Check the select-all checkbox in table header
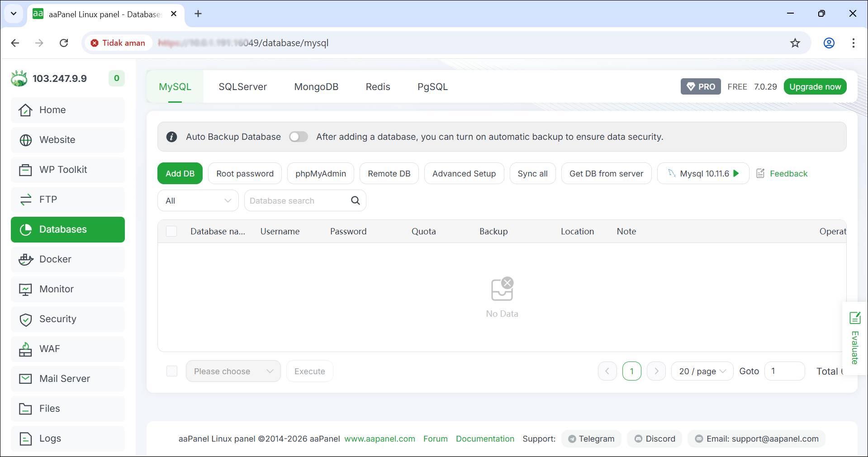The height and width of the screenshot is (457, 868). pyautogui.click(x=171, y=231)
